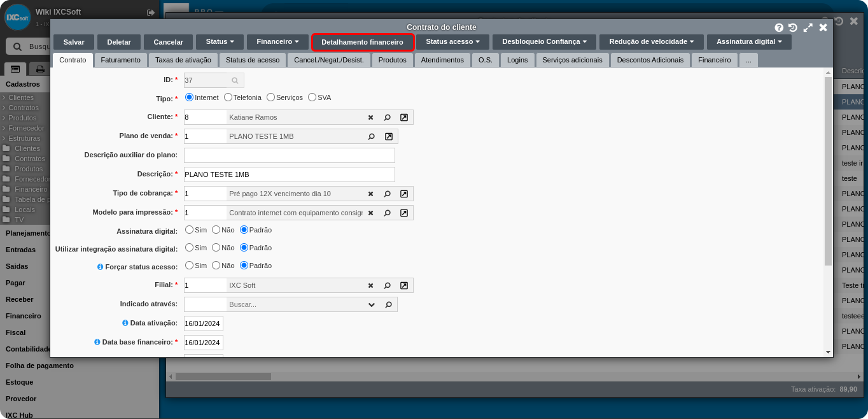Select the Telefonia radio option

tap(228, 97)
